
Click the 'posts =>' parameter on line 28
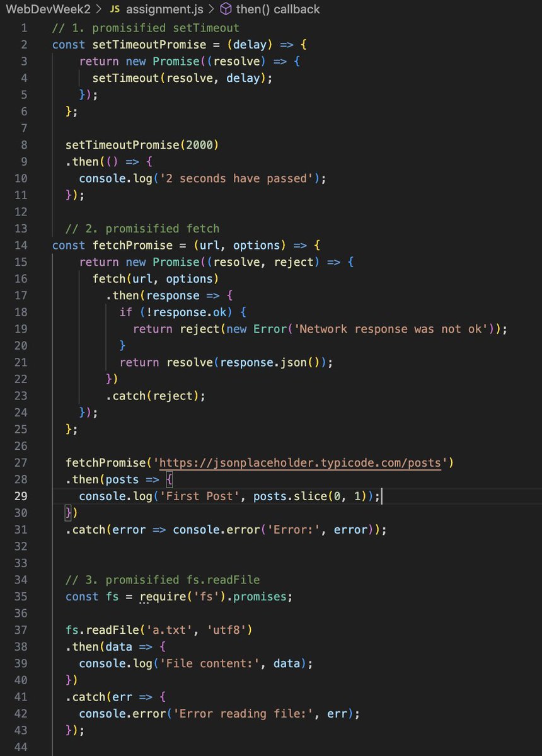pyautogui.click(x=132, y=479)
